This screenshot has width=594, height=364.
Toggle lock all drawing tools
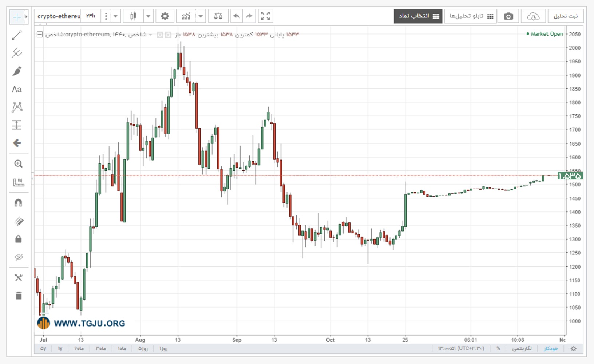tap(18, 239)
